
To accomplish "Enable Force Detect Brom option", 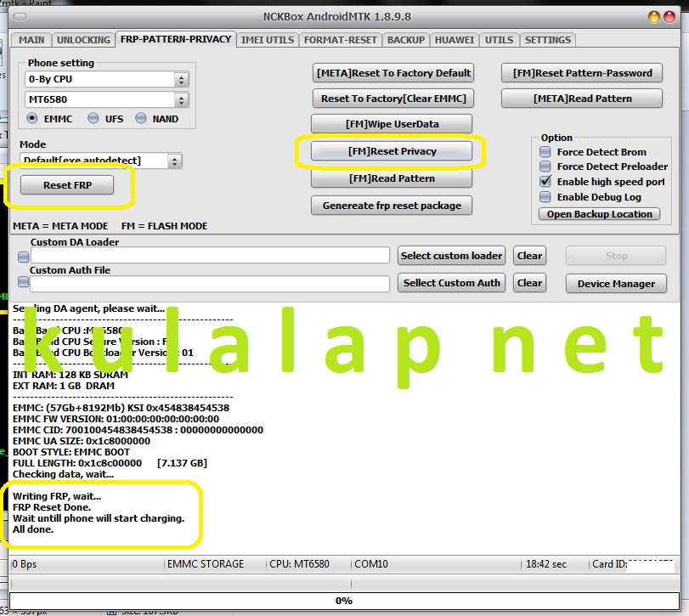I will pyautogui.click(x=545, y=152).
